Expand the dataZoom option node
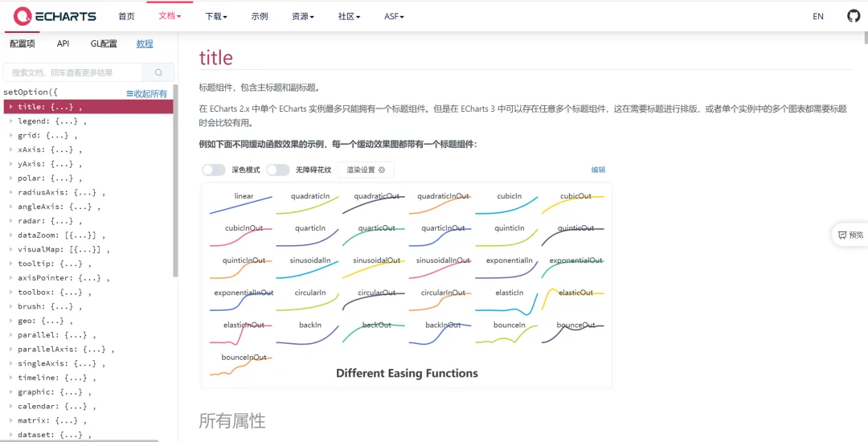 click(x=10, y=235)
